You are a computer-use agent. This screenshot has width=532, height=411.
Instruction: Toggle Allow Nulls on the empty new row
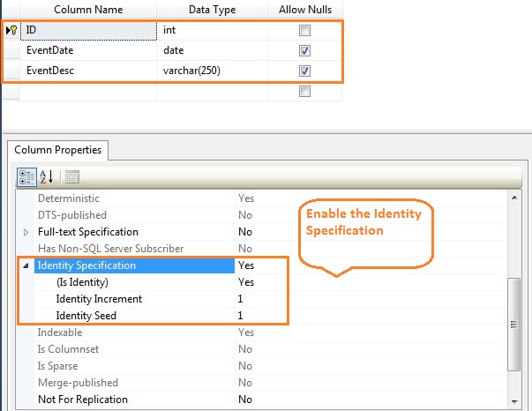[x=304, y=91]
